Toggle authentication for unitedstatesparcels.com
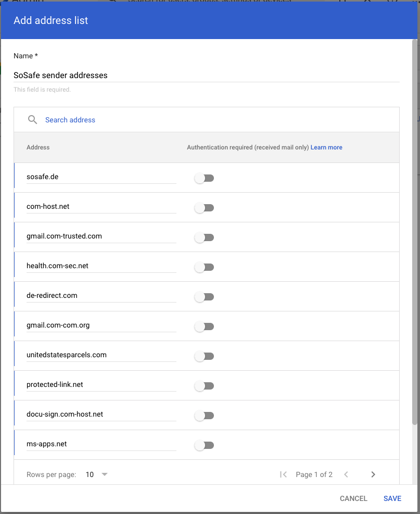Viewport: 420px width, 514px height. (204, 356)
